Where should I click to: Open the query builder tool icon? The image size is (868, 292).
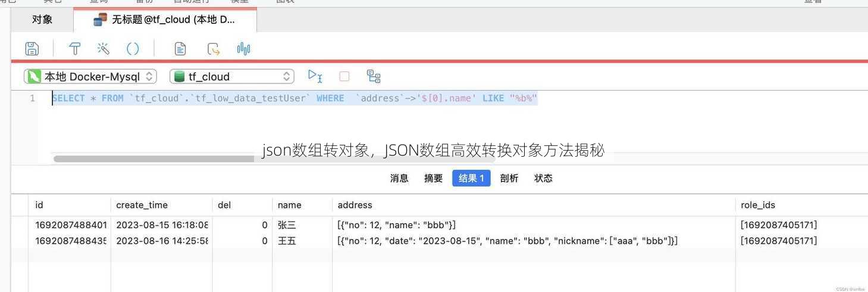tap(75, 49)
